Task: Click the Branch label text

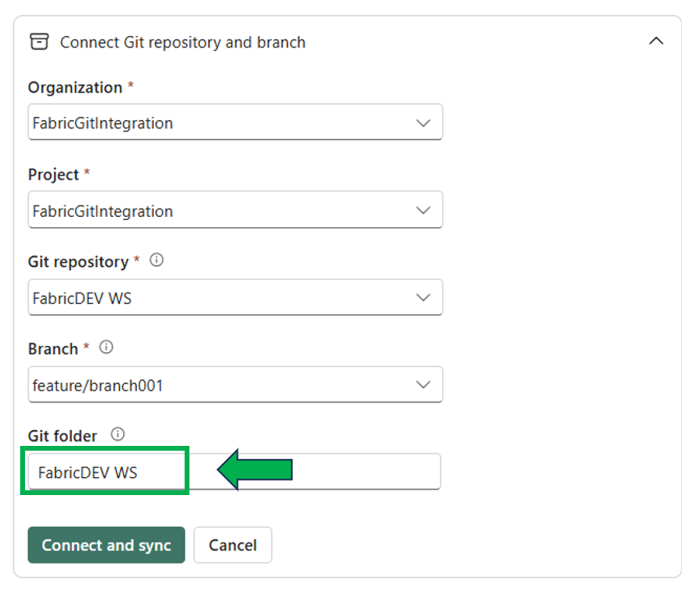Action: [x=53, y=349]
